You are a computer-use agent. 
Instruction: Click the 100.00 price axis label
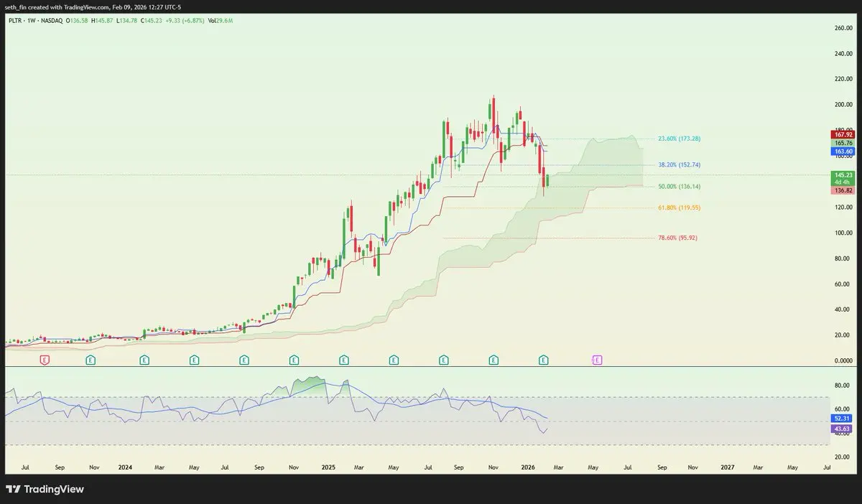(x=843, y=233)
